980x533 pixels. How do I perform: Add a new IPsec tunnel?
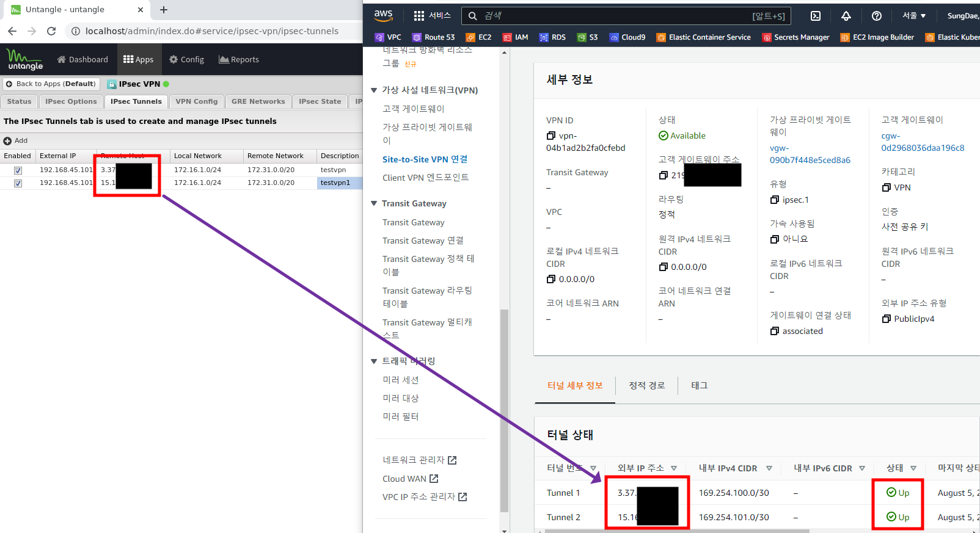(x=16, y=140)
